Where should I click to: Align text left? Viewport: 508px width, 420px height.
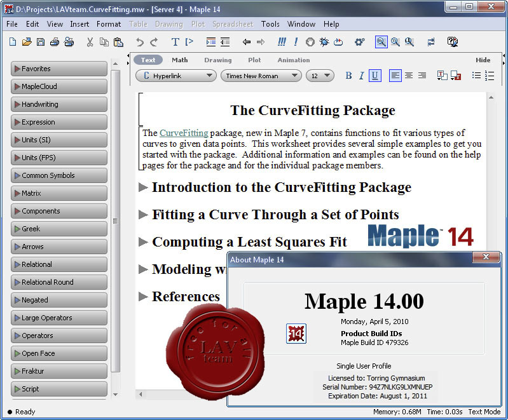[395, 76]
